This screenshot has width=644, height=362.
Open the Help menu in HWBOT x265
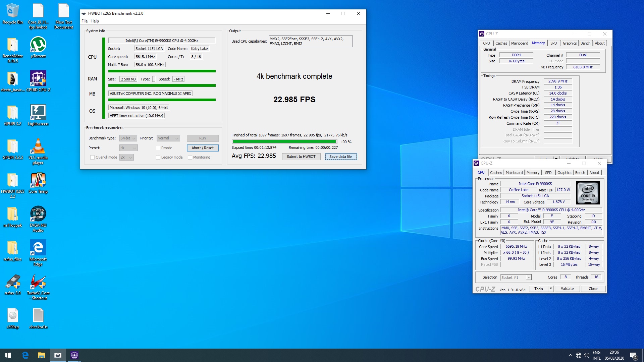[95, 21]
